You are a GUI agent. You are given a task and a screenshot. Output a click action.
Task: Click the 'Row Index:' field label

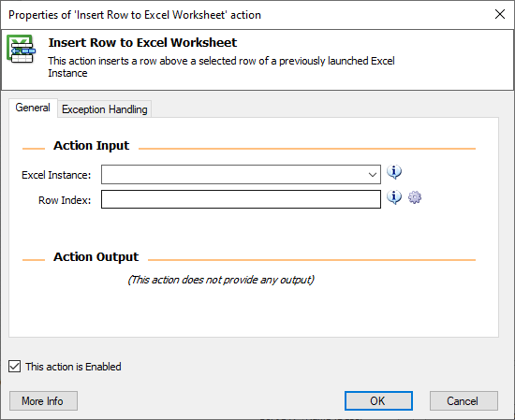tap(65, 200)
